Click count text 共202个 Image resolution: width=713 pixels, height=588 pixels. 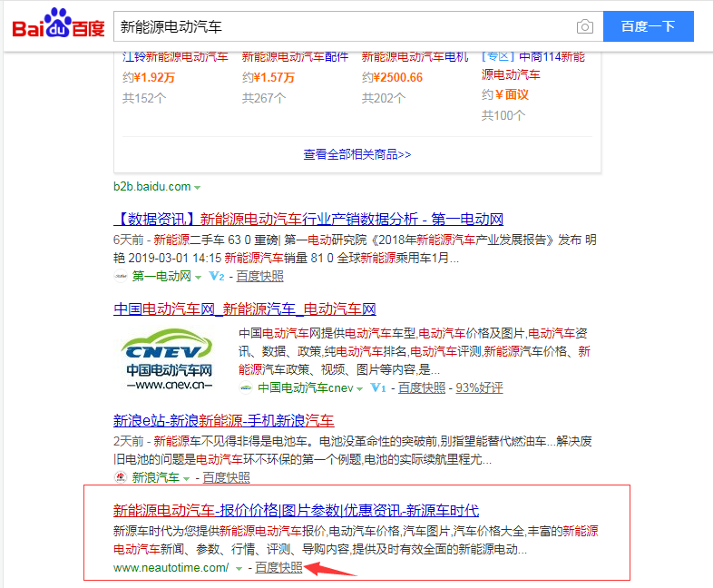pos(384,98)
